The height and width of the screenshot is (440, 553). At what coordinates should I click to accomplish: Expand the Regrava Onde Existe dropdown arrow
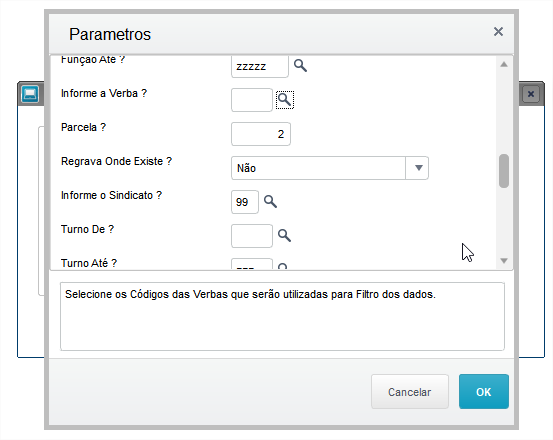[418, 168]
